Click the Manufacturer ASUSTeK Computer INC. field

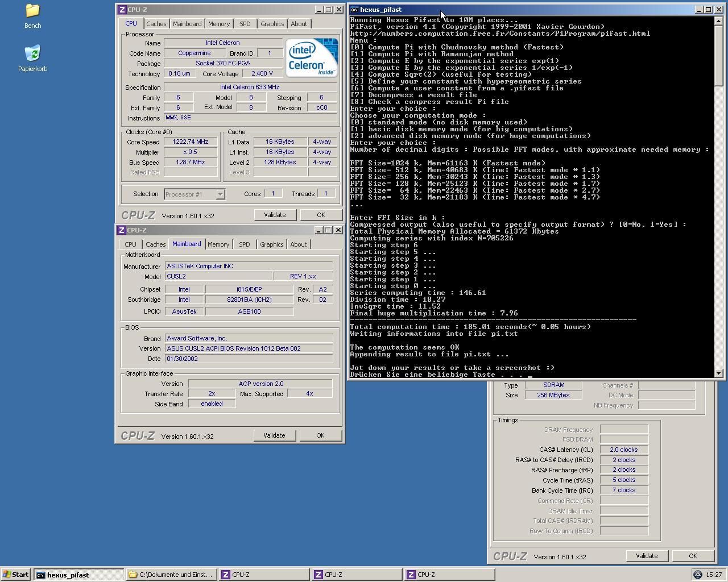(249, 266)
